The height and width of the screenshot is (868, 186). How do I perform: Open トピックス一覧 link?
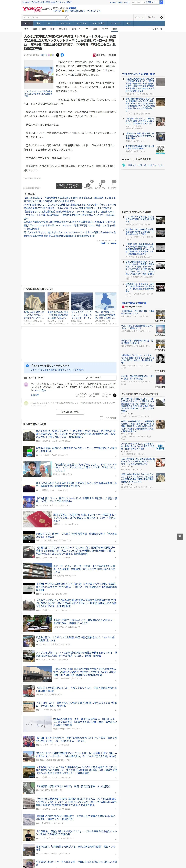156,29
